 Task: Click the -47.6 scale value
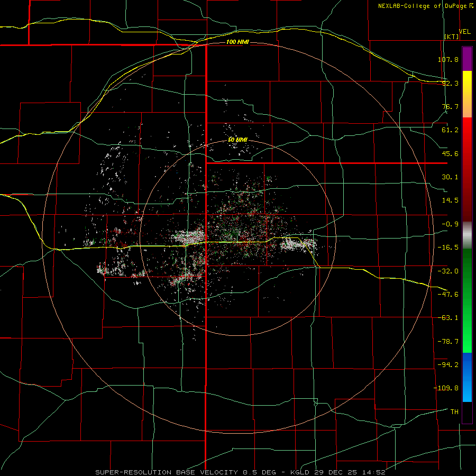[x=448, y=295]
